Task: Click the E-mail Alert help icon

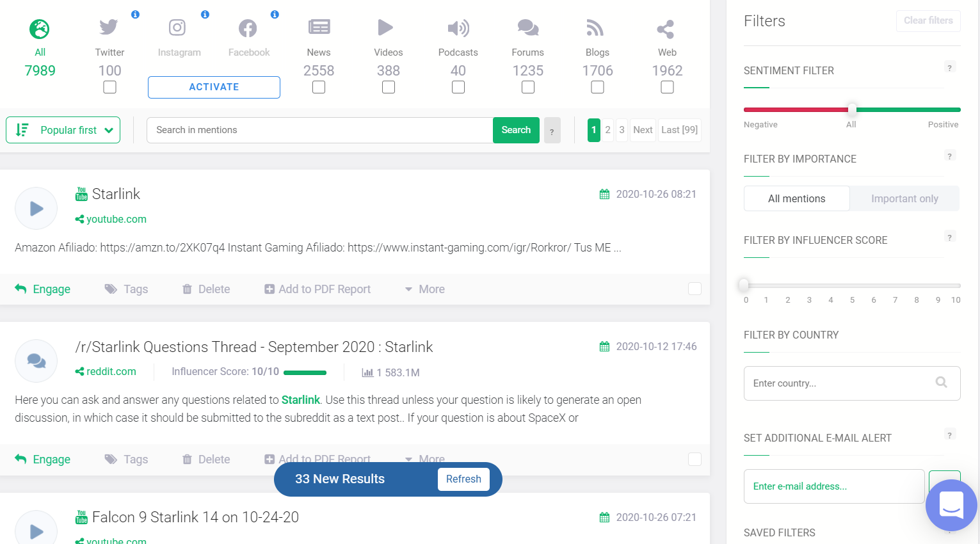Action: [x=950, y=435]
